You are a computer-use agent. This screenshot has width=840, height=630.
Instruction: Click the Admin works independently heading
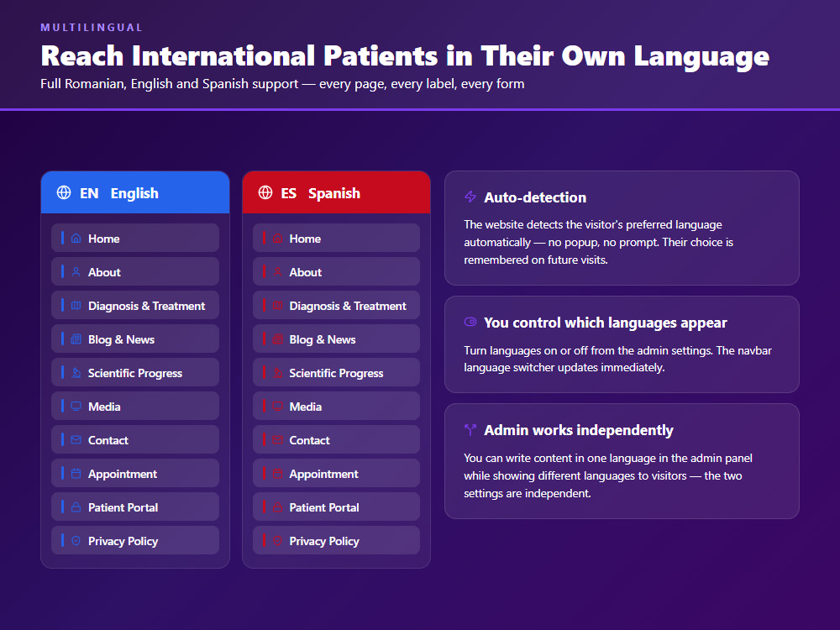(579, 430)
